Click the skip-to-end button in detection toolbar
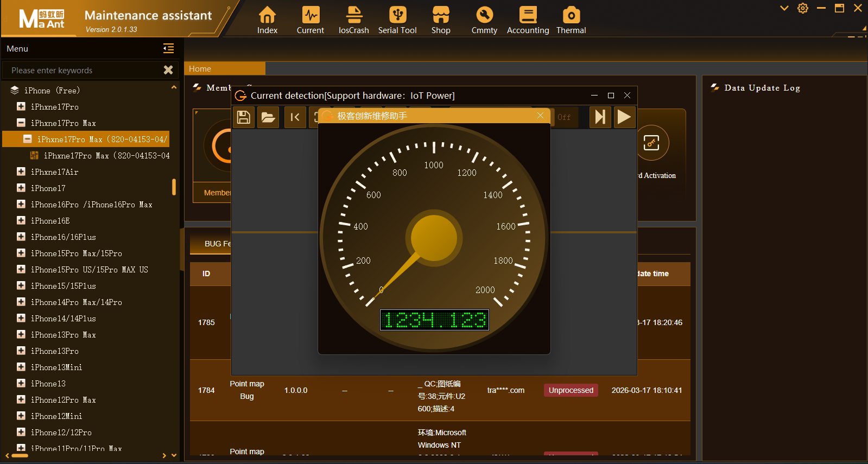Screen dimensions: 868x464 point(600,117)
